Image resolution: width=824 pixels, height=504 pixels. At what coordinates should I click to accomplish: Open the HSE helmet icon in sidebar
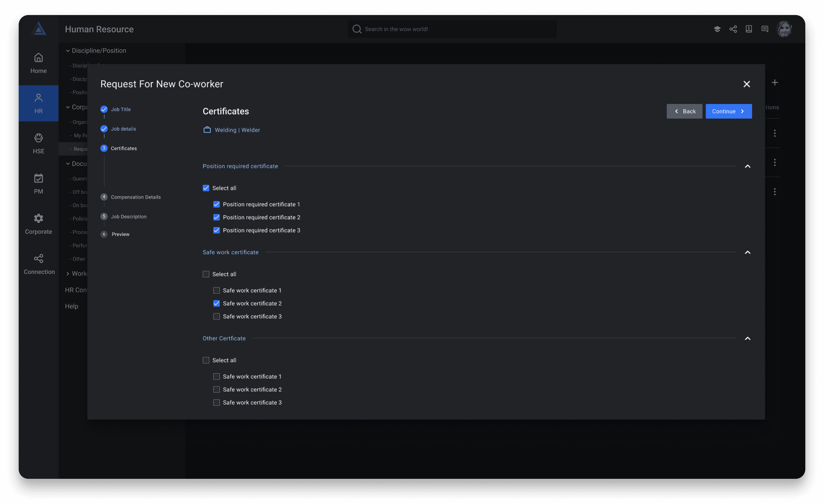38,138
